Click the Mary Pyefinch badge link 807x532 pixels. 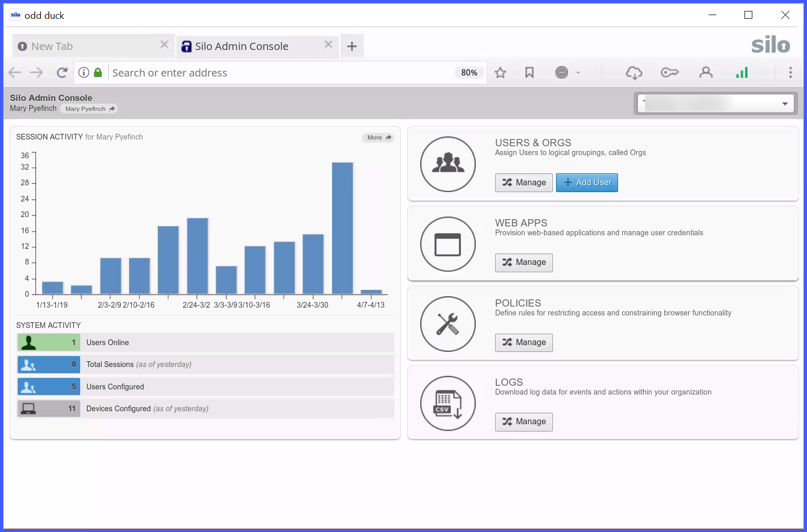click(89, 109)
